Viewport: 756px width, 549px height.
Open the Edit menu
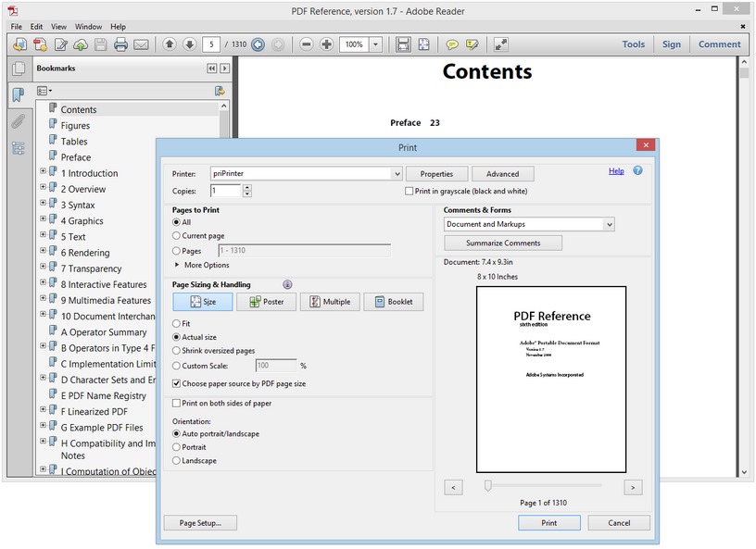point(36,27)
